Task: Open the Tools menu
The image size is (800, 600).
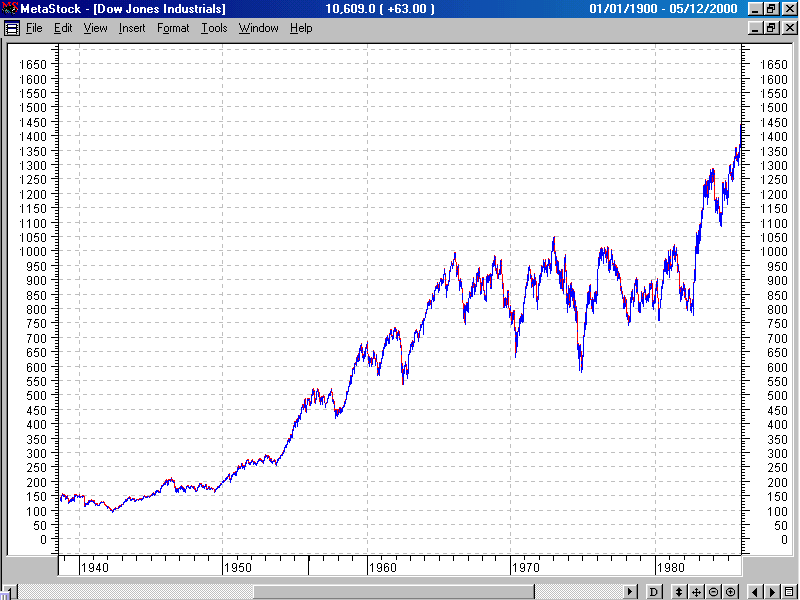Action: click(x=214, y=28)
